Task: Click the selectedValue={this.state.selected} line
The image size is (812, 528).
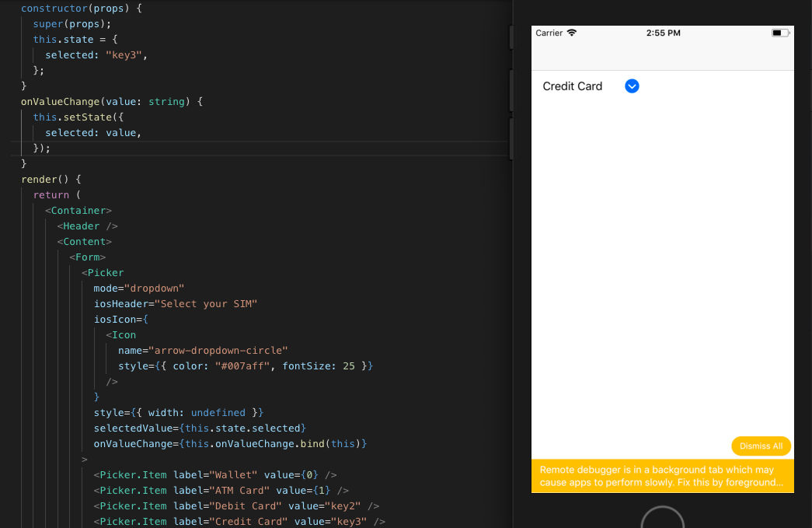Action: coord(200,428)
